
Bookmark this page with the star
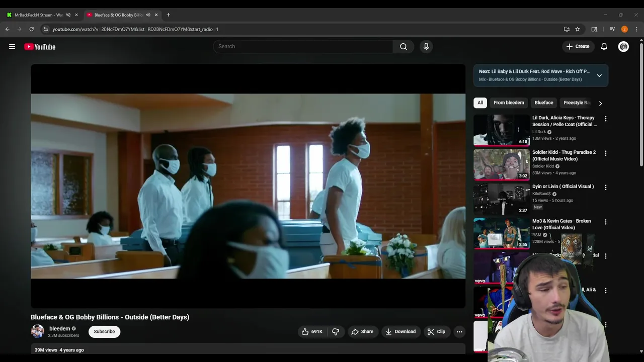(578, 29)
